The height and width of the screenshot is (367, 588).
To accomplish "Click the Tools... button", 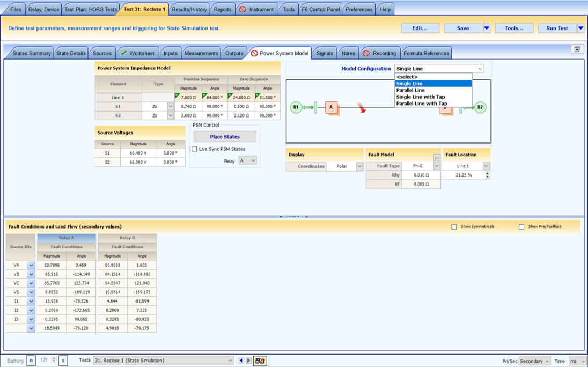I will (514, 28).
